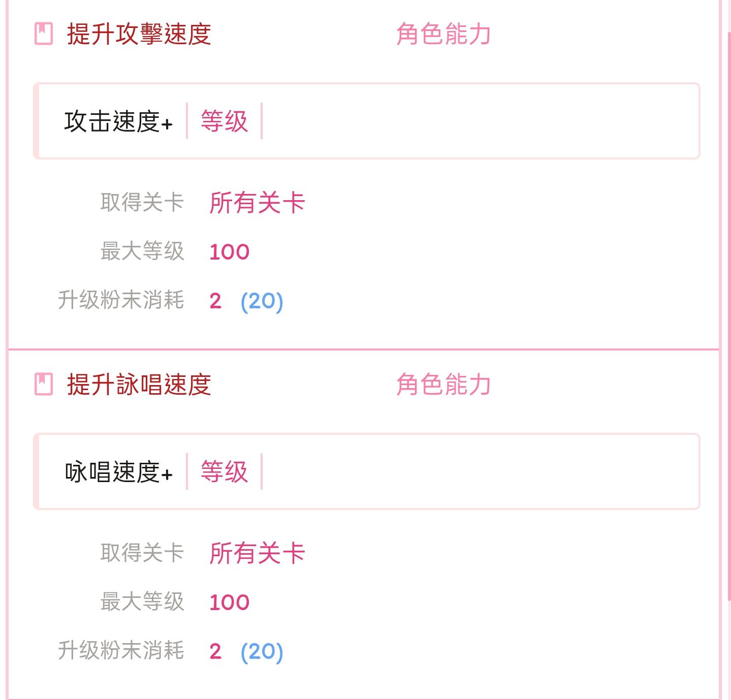This screenshot has height=700, width=731.
Task: Open 所有关卡 link under 提升攻擊速度
Action: tap(257, 203)
